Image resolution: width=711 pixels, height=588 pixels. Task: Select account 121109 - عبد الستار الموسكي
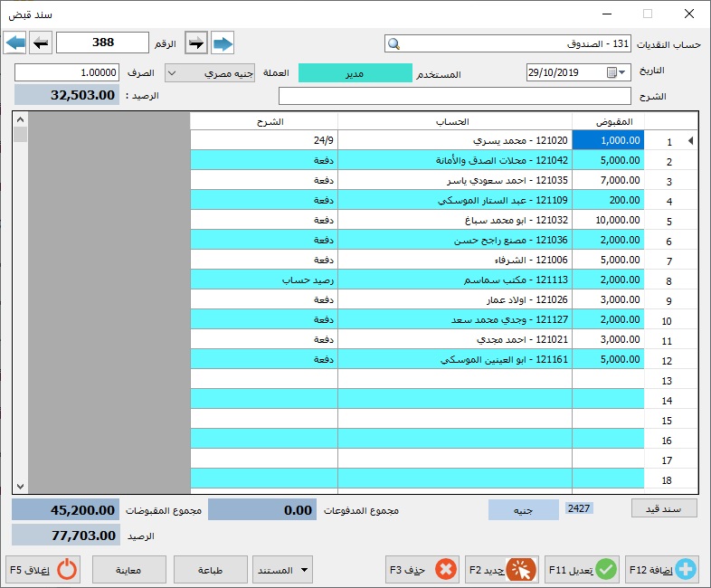click(x=455, y=200)
